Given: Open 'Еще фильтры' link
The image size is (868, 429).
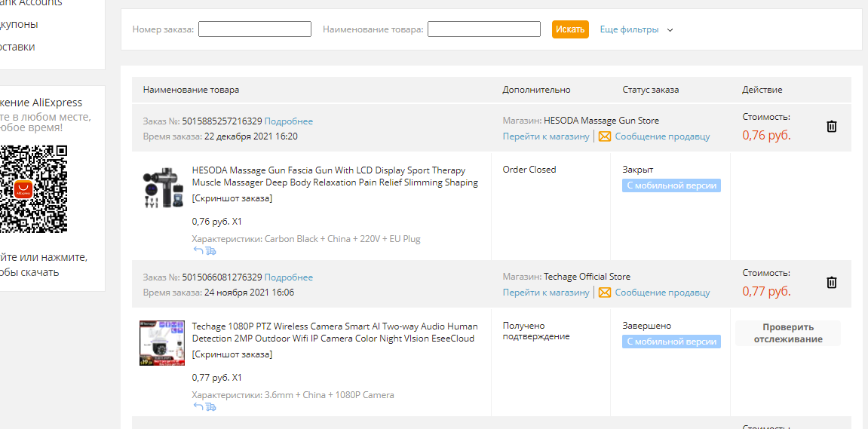Looking at the screenshot, I should 630,29.
